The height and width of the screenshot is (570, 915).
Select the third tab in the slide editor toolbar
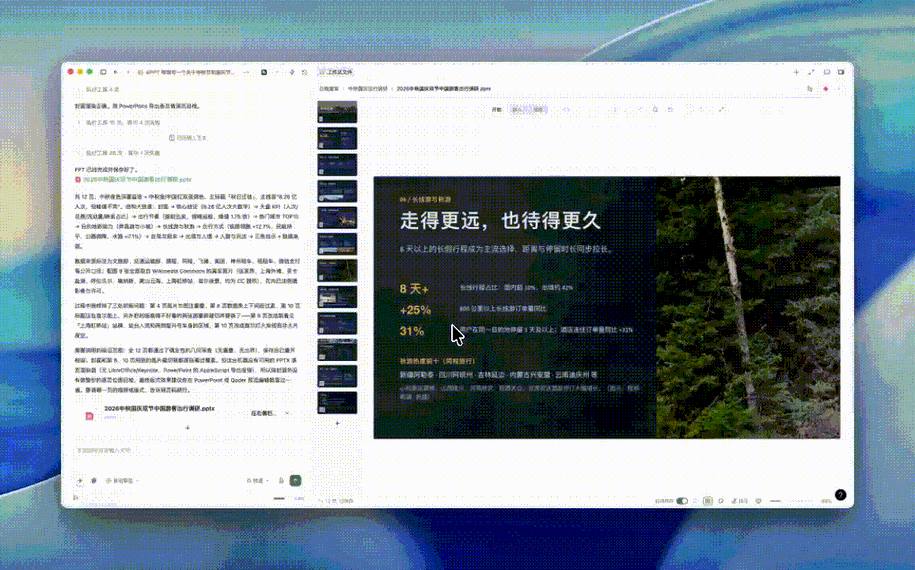tap(538, 109)
